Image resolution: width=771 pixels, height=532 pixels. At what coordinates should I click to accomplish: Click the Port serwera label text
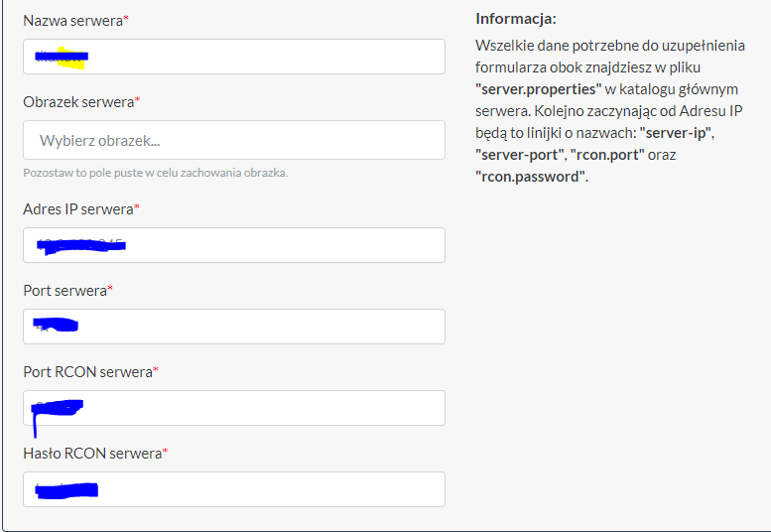click(64, 291)
